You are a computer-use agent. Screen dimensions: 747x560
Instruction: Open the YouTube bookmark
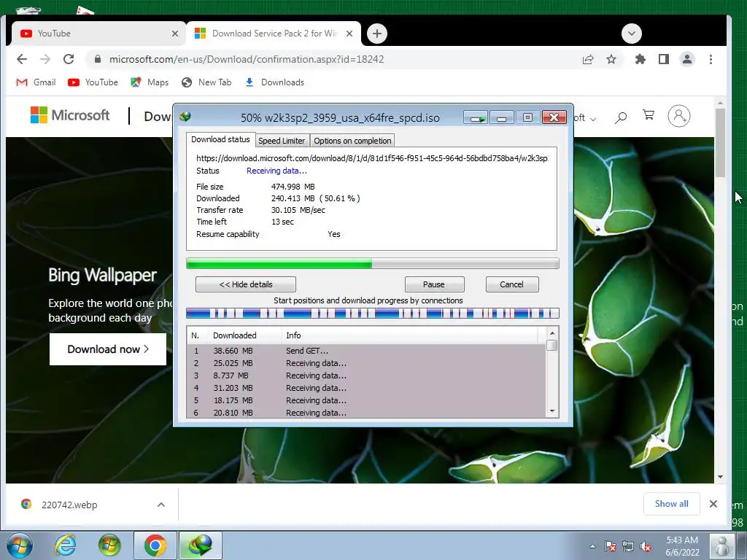tap(93, 82)
